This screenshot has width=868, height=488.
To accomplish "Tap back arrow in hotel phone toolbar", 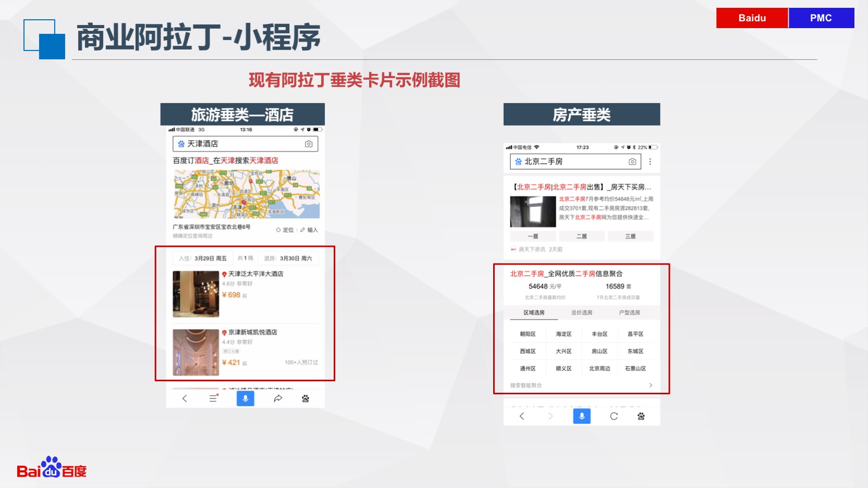I will pos(184,398).
